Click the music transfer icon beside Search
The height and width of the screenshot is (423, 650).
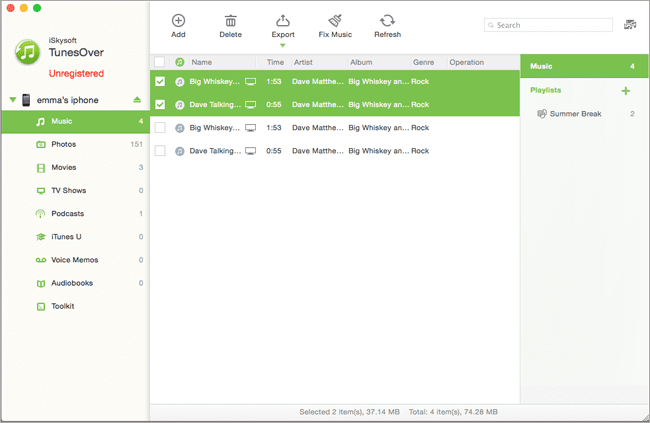pyautogui.click(x=630, y=25)
